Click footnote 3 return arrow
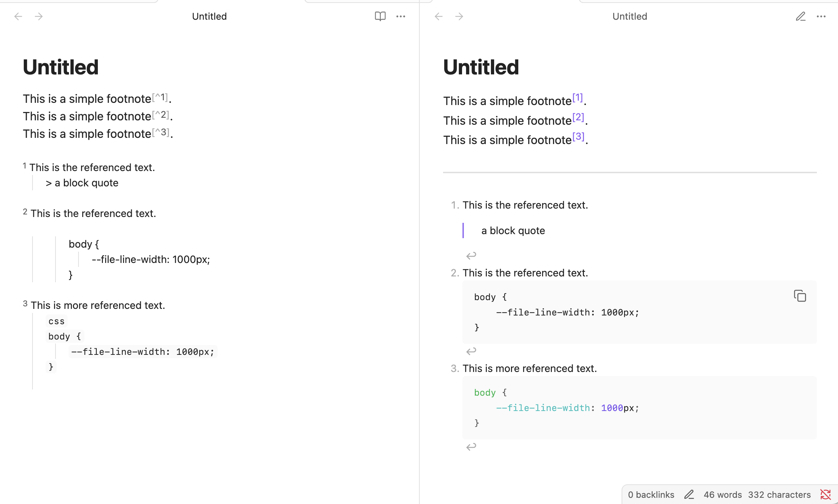Viewport: 838px width, 504px height. [471, 446]
